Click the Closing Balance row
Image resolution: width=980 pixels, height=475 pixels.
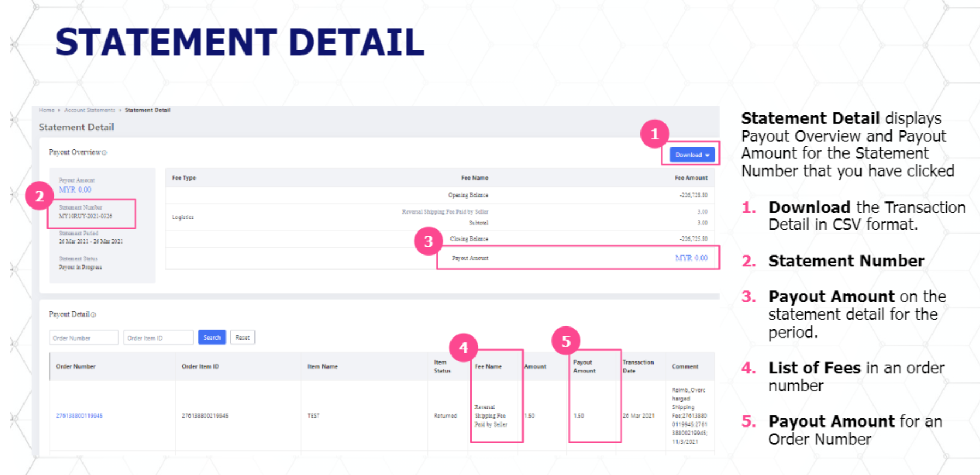[x=468, y=239]
